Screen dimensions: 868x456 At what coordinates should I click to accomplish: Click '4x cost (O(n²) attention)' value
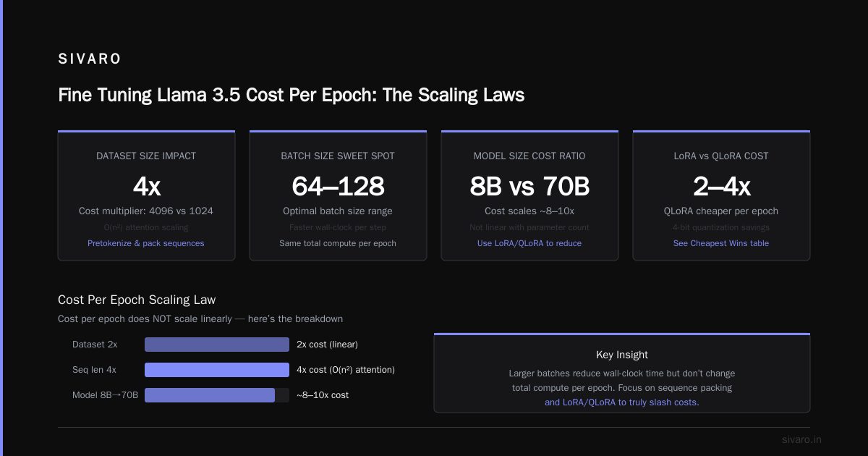(346, 370)
